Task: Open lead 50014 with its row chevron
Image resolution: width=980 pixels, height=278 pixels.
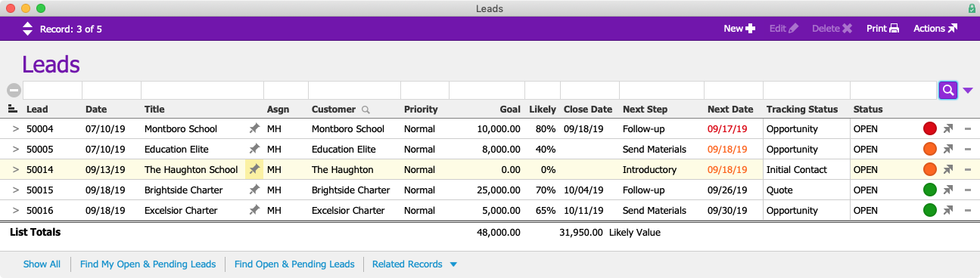Action: 15,170
